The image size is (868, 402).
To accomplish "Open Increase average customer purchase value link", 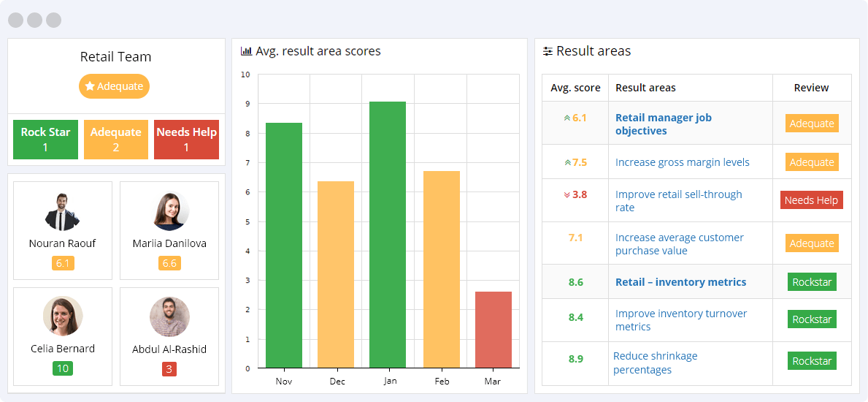I will (679, 244).
